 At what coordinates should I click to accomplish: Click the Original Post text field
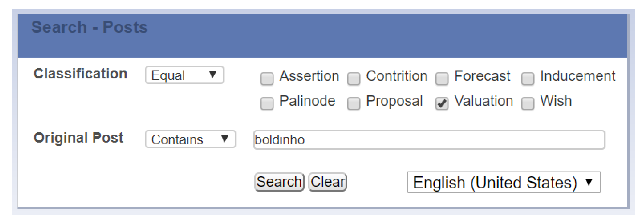[429, 140]
